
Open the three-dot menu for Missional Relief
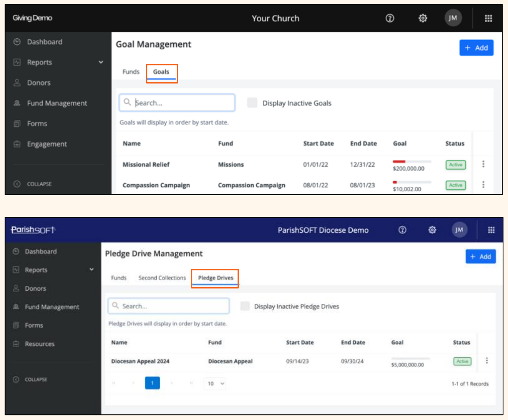483,164
